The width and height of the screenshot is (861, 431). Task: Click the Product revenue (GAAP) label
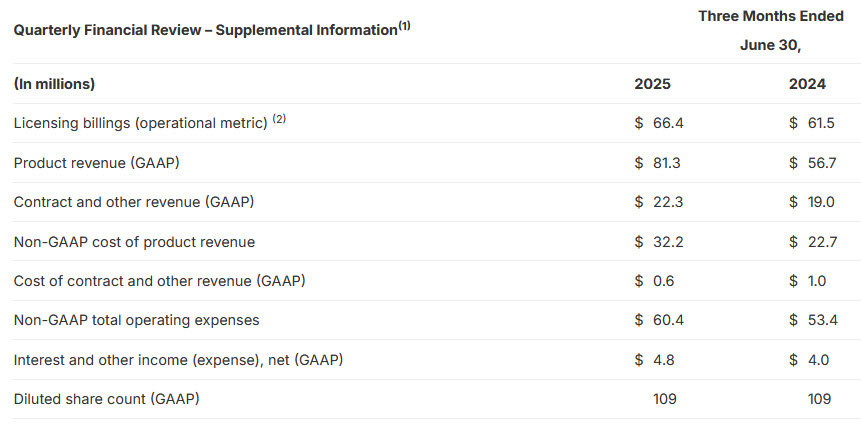point(97,163)
